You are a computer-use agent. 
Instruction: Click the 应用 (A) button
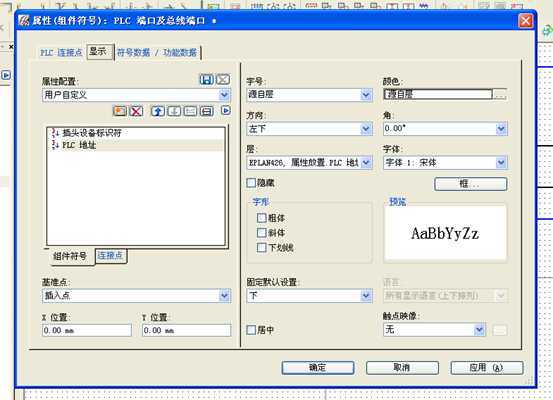click(487, 368)
